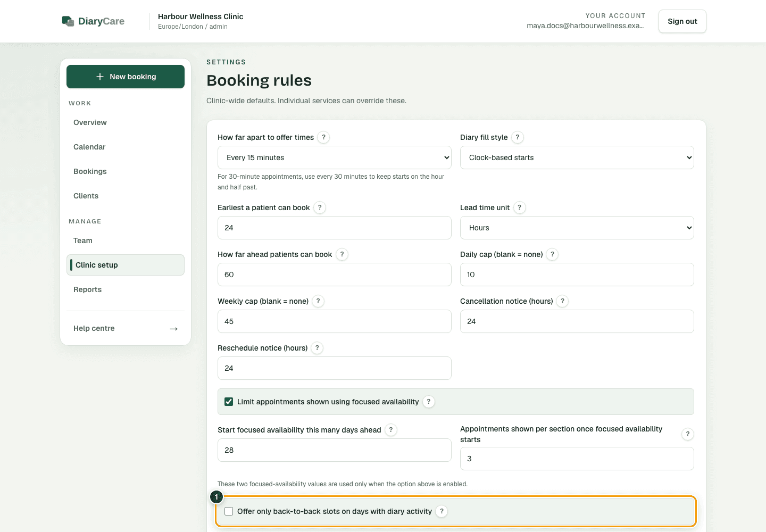Show help for Lead time unit
This screenshot has width=766, height=532.
[520, 207]
